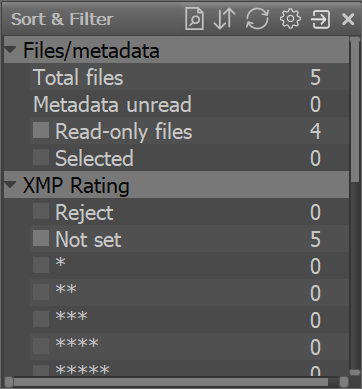The width and height of the screenshot is (362, 389).
Task: Enable the one-star rating filter
Action: point(41,265)
